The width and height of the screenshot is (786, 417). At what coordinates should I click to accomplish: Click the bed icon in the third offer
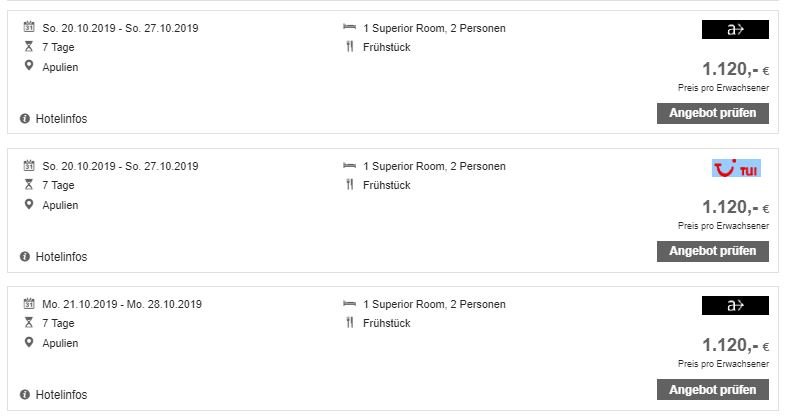pos(349,304)
